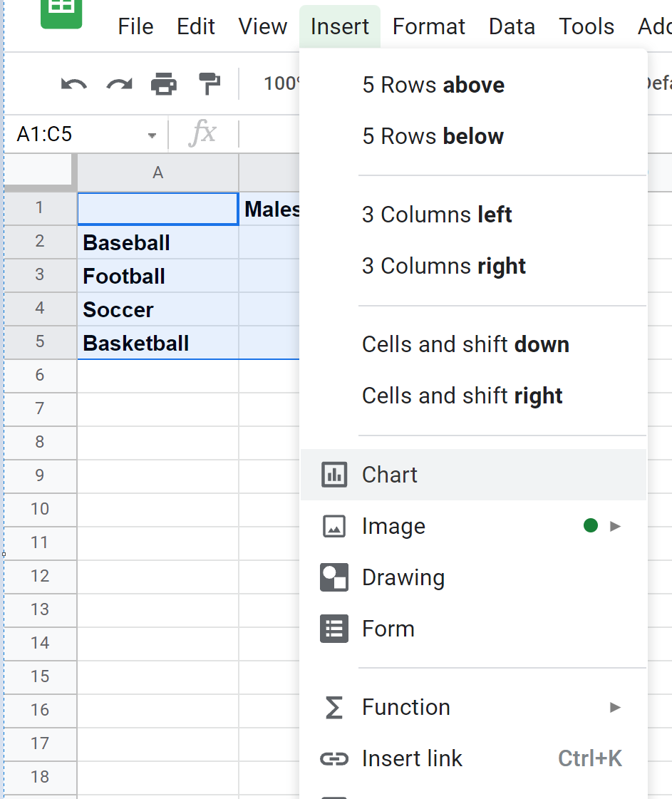This screenshot has width=672, height=799.
Task: Expand the Image submenu arrow
Action: coord(616,526)
